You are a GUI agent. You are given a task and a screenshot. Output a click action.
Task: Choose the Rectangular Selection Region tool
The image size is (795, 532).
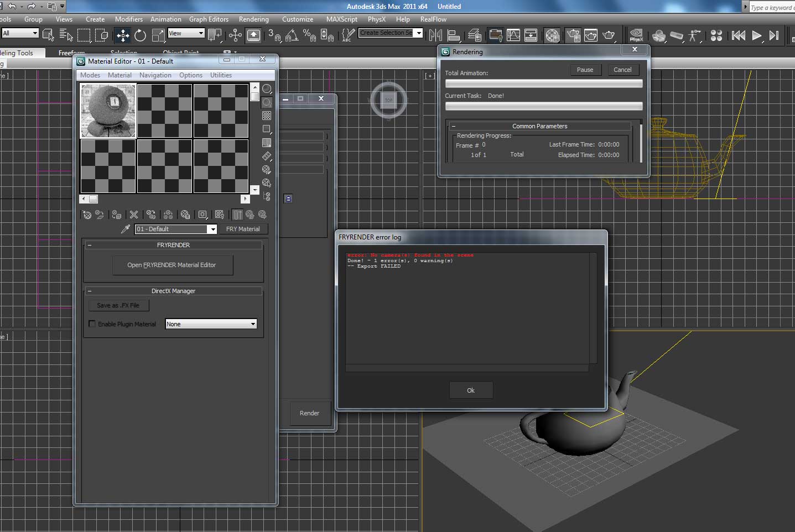(84, 35)
